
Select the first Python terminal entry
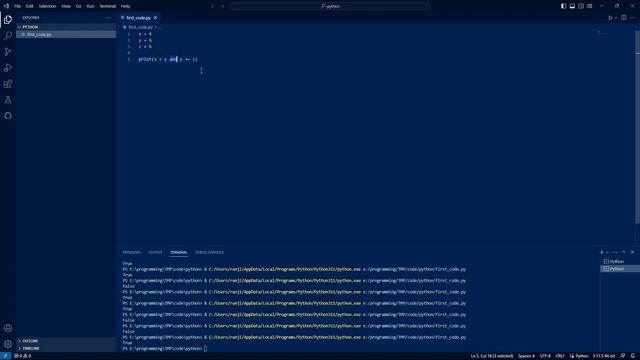coord(620,262)
